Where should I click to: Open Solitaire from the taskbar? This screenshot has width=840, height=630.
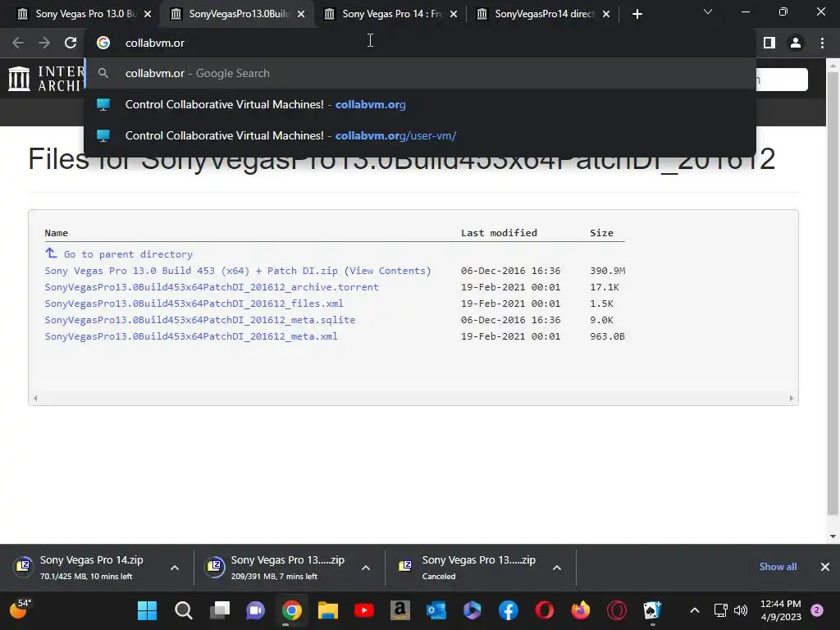(x=652, y=610)
